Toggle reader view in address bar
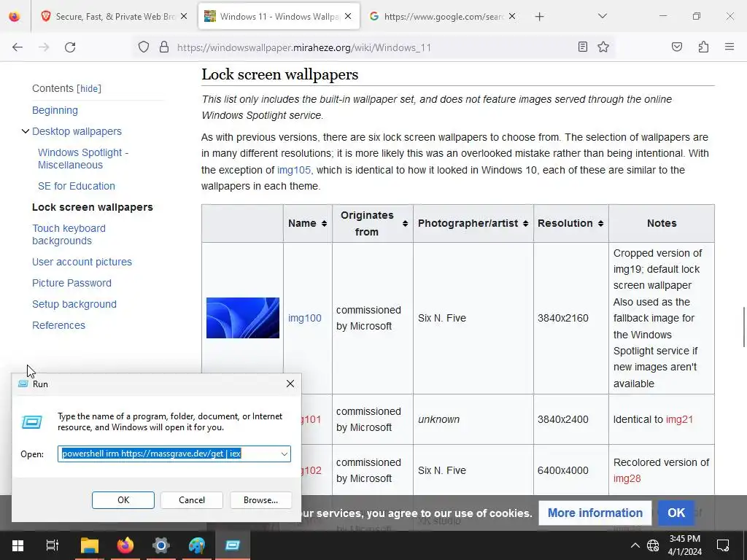747x560 pixels. click(x=582, y=47)
